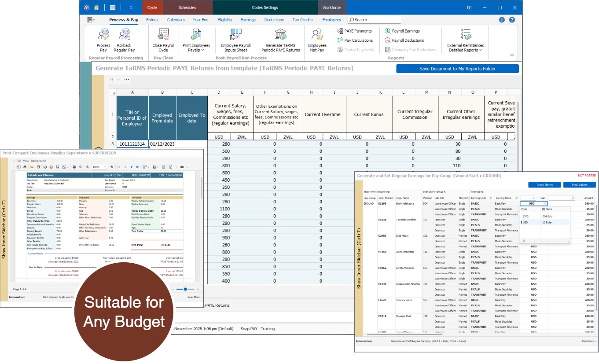Screen dimensions: 599x364
Task: Click the save disk icon in payslip toolbar
Action: [x=38, y=167]
